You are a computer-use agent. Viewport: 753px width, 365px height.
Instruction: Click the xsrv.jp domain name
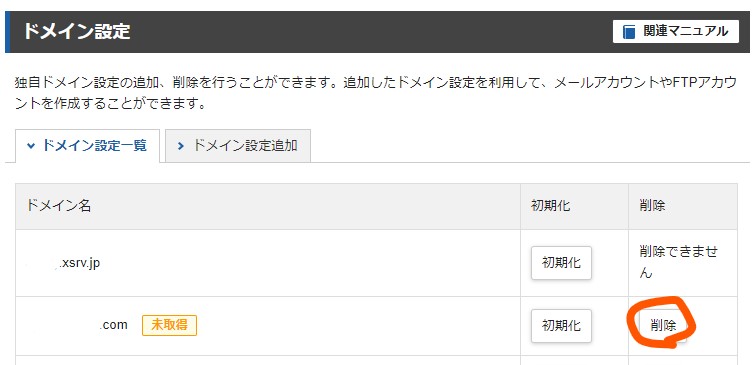80,263
